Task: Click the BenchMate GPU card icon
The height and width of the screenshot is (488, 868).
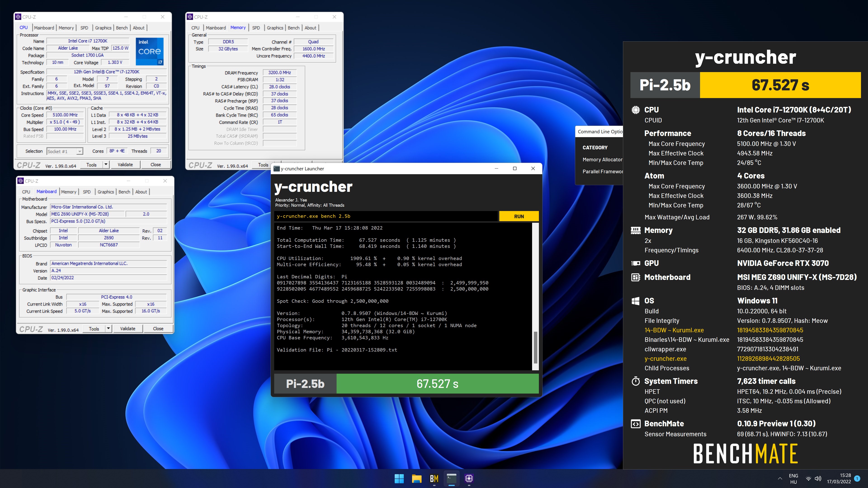Action: point(635,263)
